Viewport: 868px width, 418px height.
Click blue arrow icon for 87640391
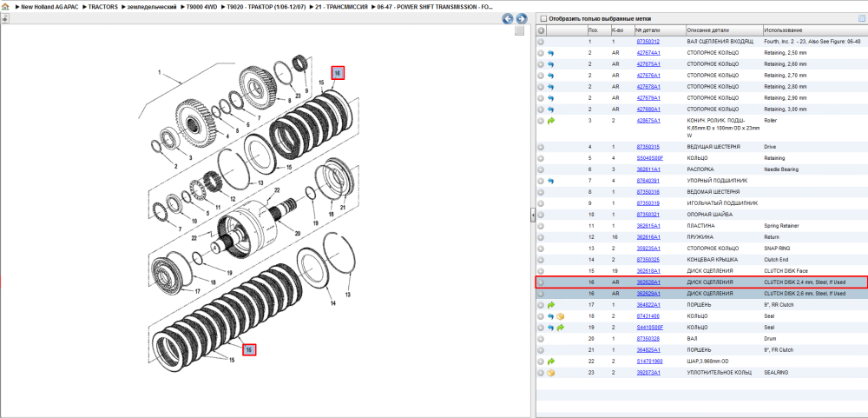click(551, 181)
